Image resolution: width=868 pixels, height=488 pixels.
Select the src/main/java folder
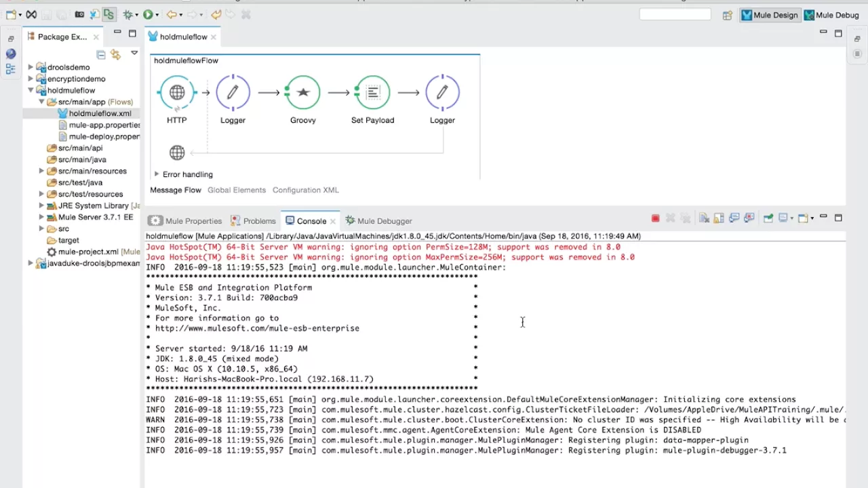coord(76,159)
